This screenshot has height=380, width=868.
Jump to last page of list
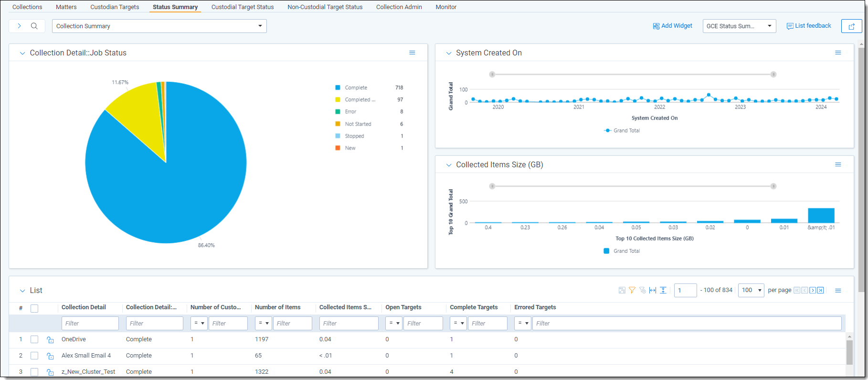tap(820, 290)
